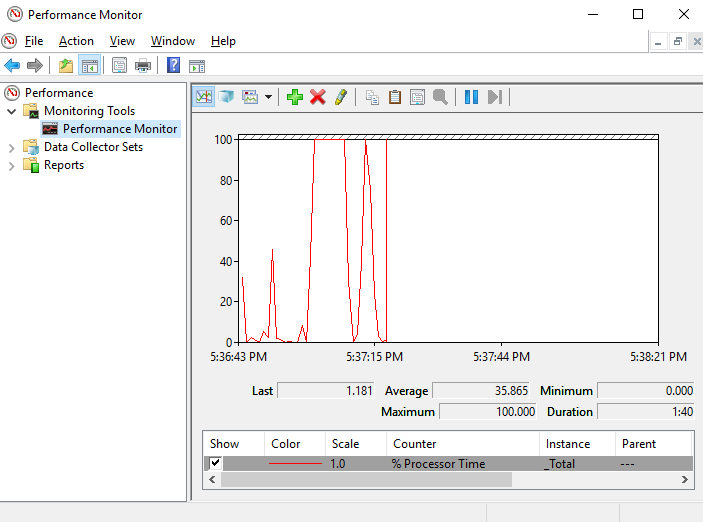Open Help via blue question mark icon
Viewport: 703px width, 522px height.
point(174,65)
